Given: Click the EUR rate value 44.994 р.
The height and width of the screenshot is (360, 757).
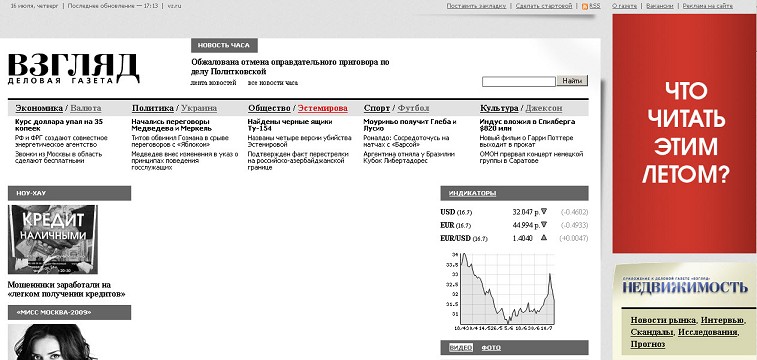Looking at the screenshot, I should pyautogui.click(x=525, y=225).
